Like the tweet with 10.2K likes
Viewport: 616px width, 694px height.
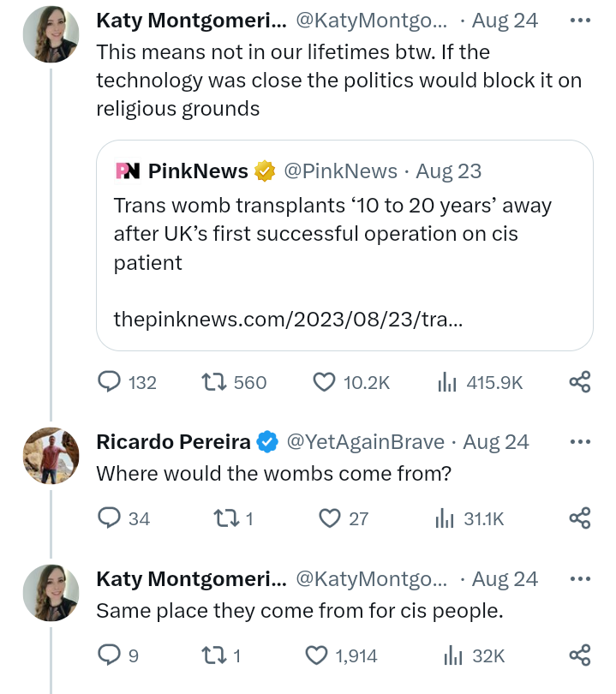point(324,382)
